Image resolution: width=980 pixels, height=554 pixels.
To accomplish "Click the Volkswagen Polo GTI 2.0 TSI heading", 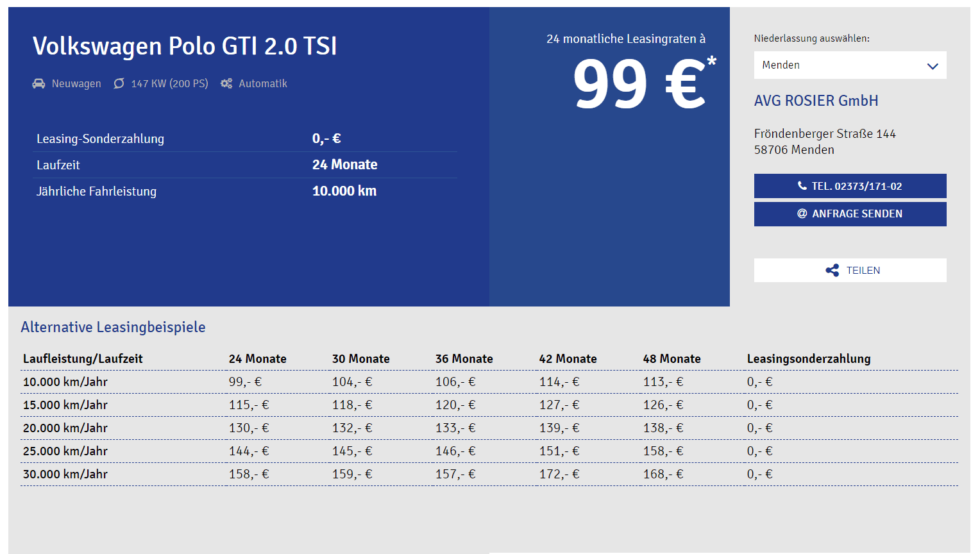I will tap(185, 46).
